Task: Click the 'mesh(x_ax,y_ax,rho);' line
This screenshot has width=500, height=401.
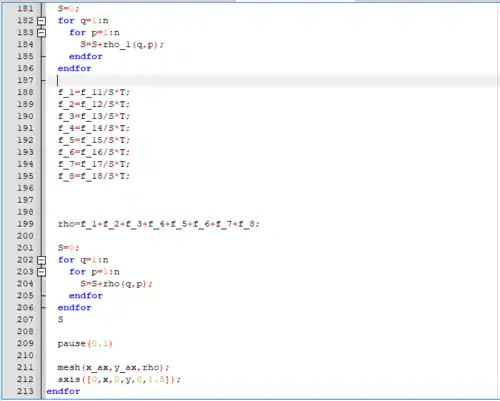Action: click(x=114, y=368)
